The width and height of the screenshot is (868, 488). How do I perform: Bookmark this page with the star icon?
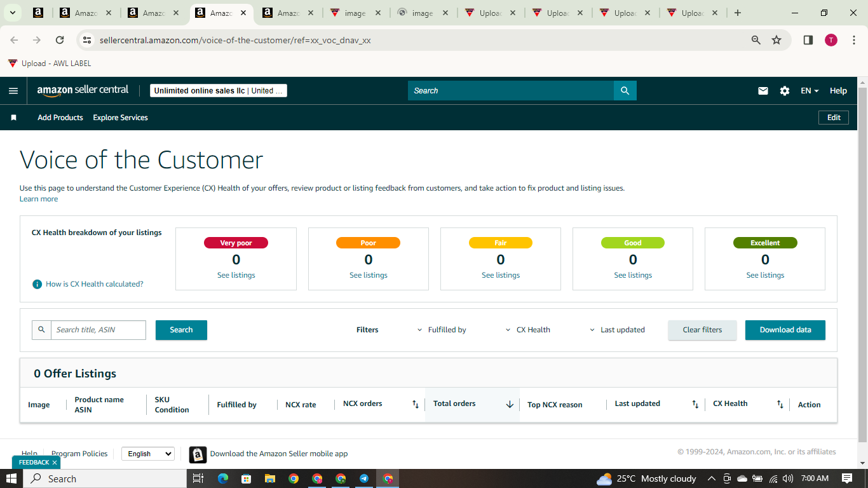coord(776,40)
